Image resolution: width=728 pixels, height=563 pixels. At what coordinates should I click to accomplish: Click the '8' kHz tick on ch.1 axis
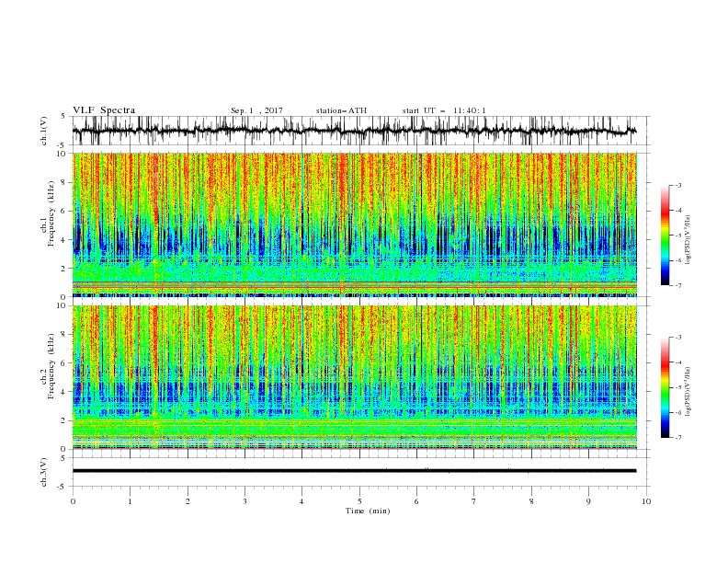tap(65, 182)
